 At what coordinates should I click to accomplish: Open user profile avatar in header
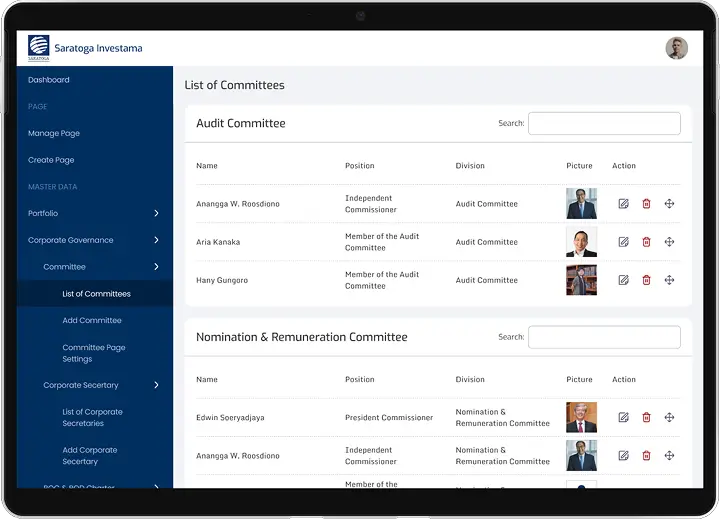(x=676, y=48)
